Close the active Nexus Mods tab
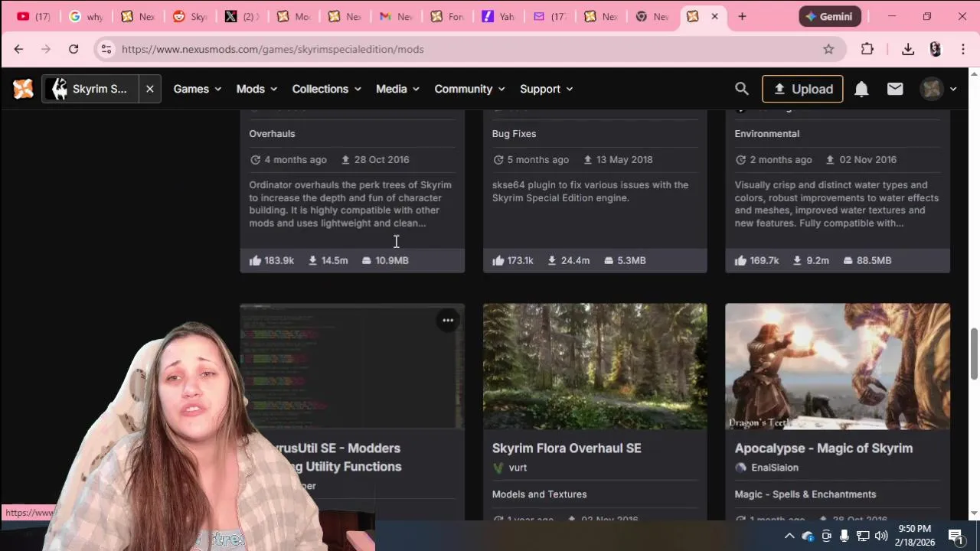The height and width of the screenshot is (551, 980). [714, 16]
